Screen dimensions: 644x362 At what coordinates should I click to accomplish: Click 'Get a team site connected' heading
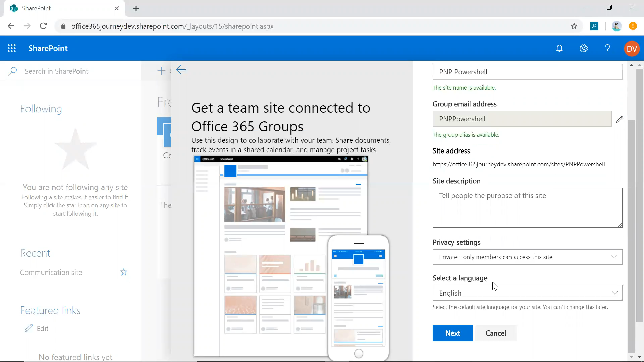[281, 117]
